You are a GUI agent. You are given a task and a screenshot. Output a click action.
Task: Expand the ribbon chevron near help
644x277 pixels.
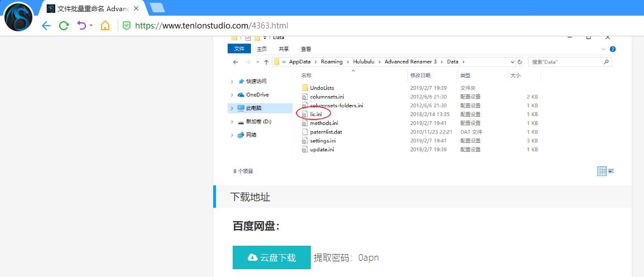point(603,49)
